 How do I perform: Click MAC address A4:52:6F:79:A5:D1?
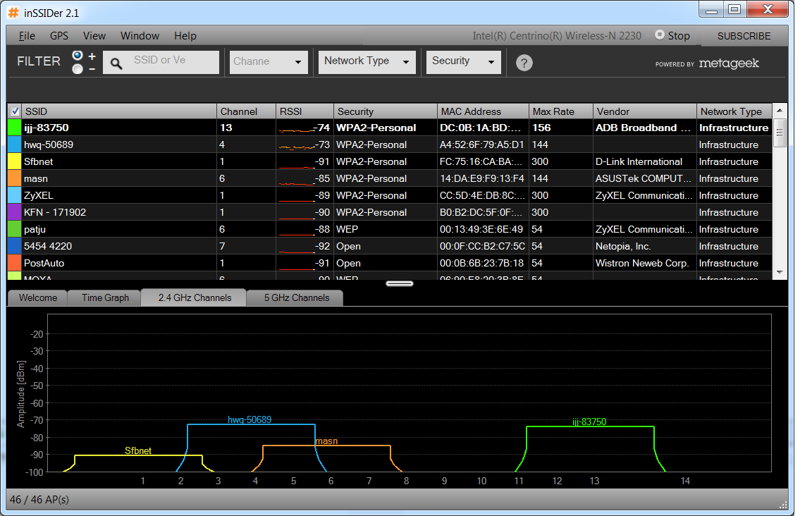(481, 145)
